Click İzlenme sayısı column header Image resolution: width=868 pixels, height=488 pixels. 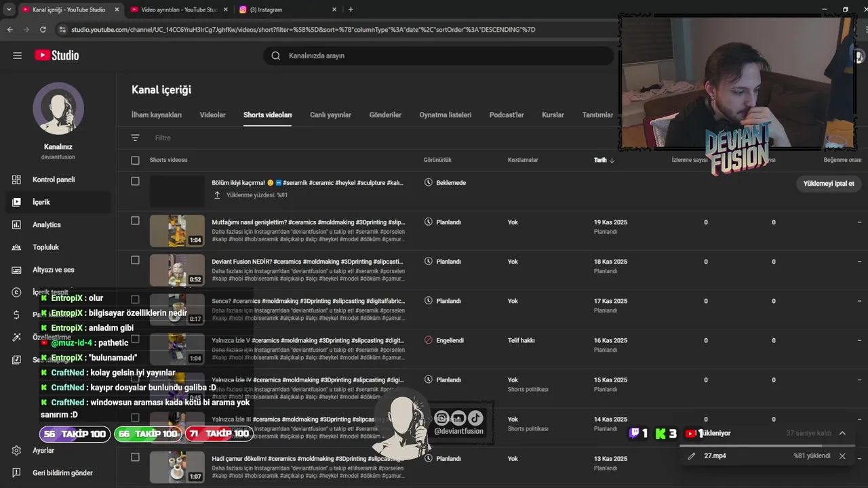point(690,160)
